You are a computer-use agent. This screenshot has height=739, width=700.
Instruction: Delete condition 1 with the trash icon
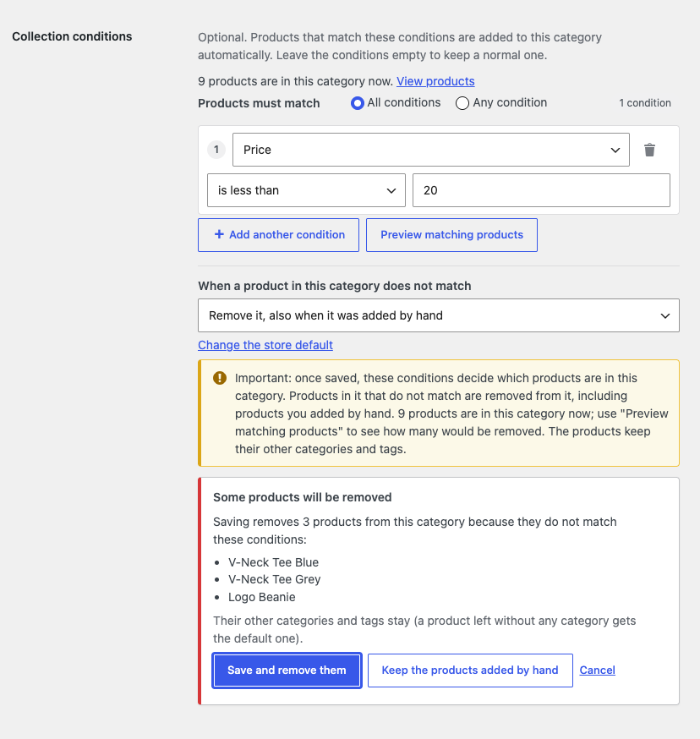(x=649, y=150)
